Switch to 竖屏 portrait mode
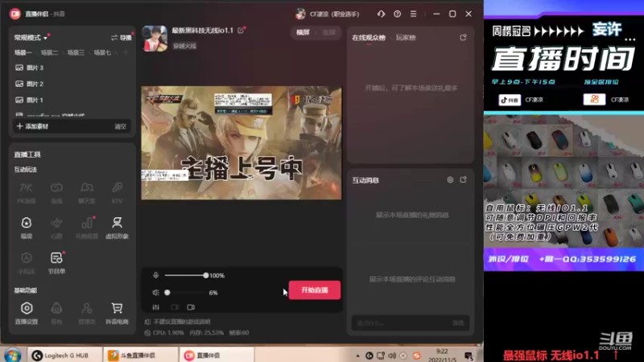Screen dimensions: 644x362 [329, 32]
